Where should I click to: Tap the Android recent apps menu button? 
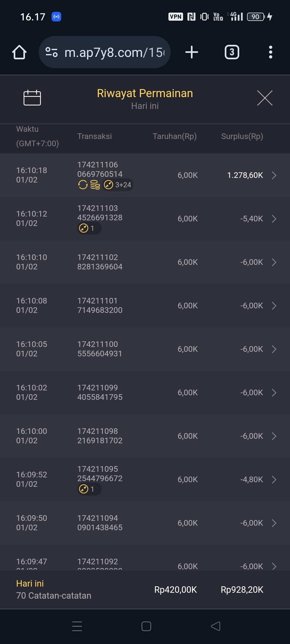(x=77, y=626)
